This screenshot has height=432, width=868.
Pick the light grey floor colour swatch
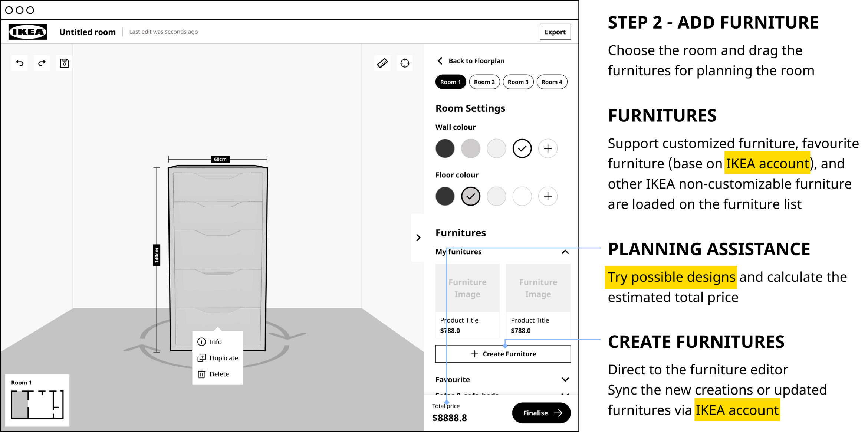(x=496, y=196)
